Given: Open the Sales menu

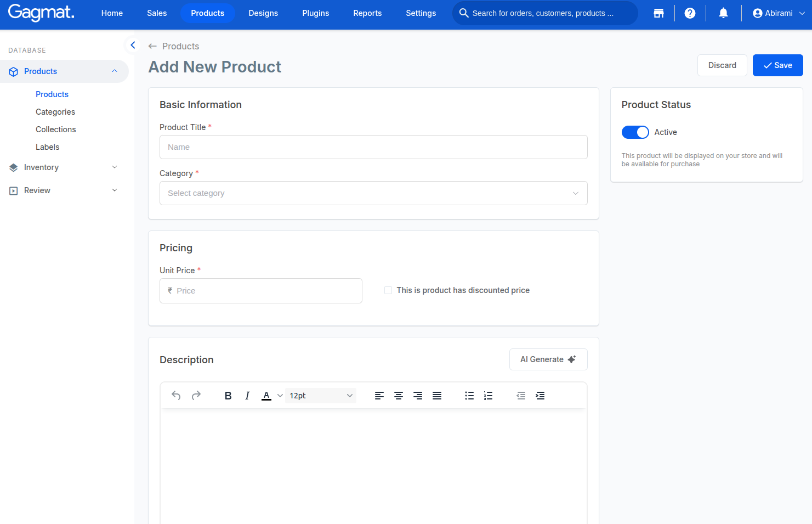Looking at the screenshot, I should (x=157, y=13).
